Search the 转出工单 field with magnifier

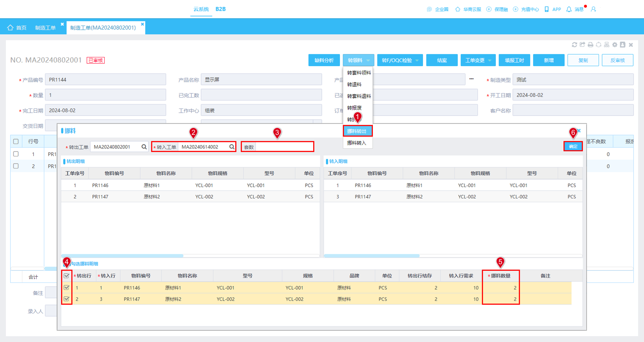click(144, 147)
